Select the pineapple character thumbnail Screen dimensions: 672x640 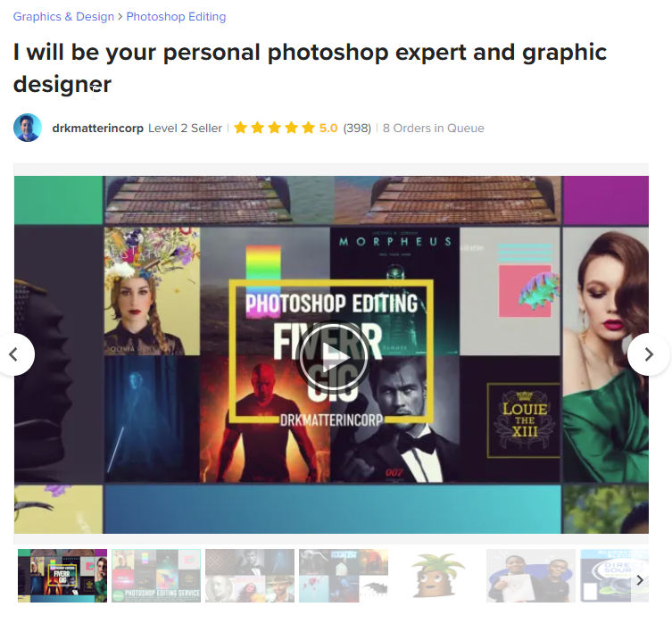coord(437,576)
